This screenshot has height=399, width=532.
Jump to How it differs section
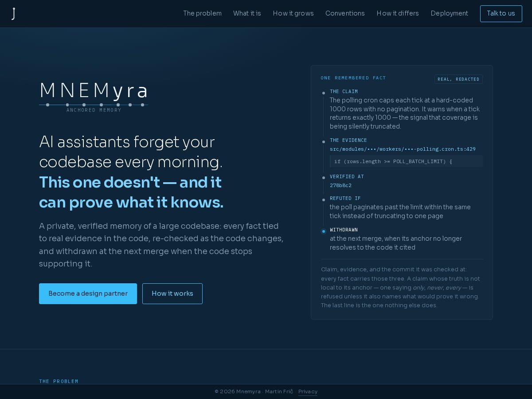tap(398, 13)
